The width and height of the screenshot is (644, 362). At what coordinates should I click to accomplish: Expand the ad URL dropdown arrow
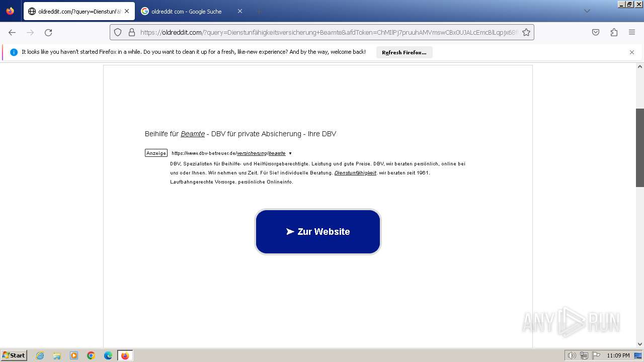pyautogui.click(x=290, y=153)
